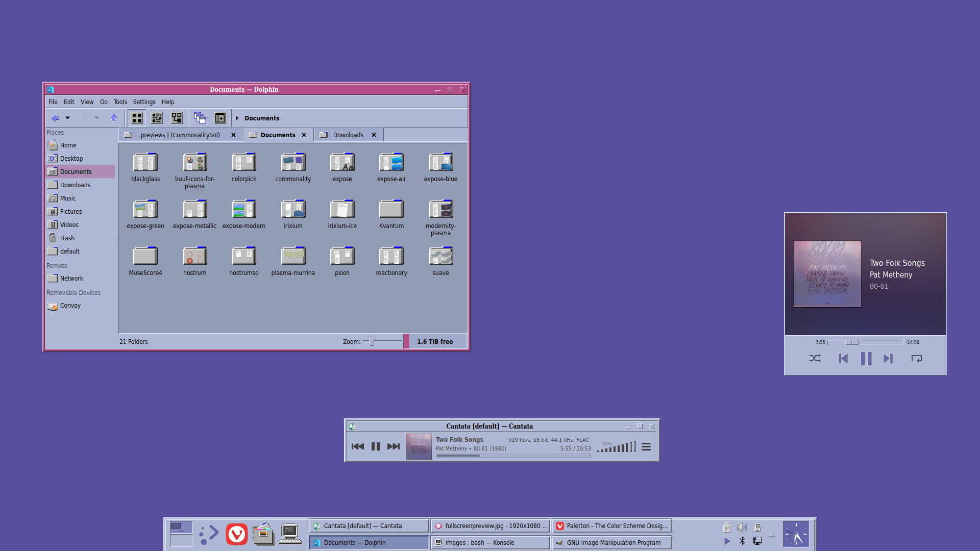This screenshot has width=980, height=551.
Task: Click previous track in the desktop media widget
Action: tap(843, 358)
